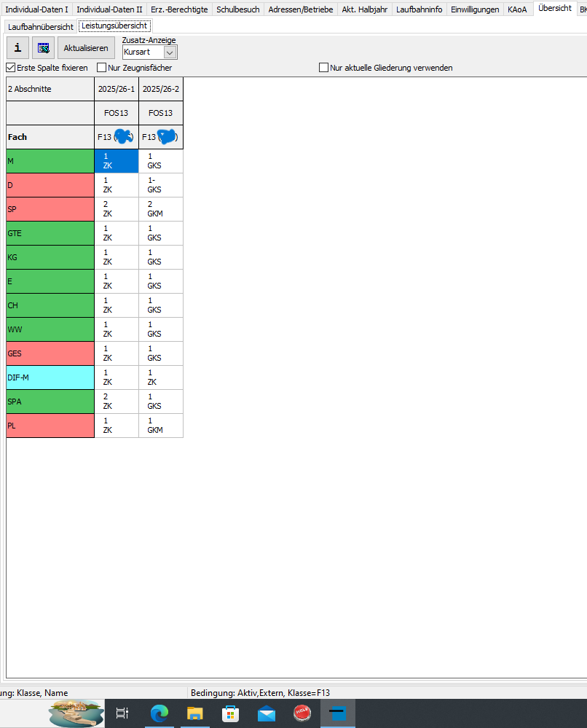Open File Explorer from taskbar

[x=195, y=713]
